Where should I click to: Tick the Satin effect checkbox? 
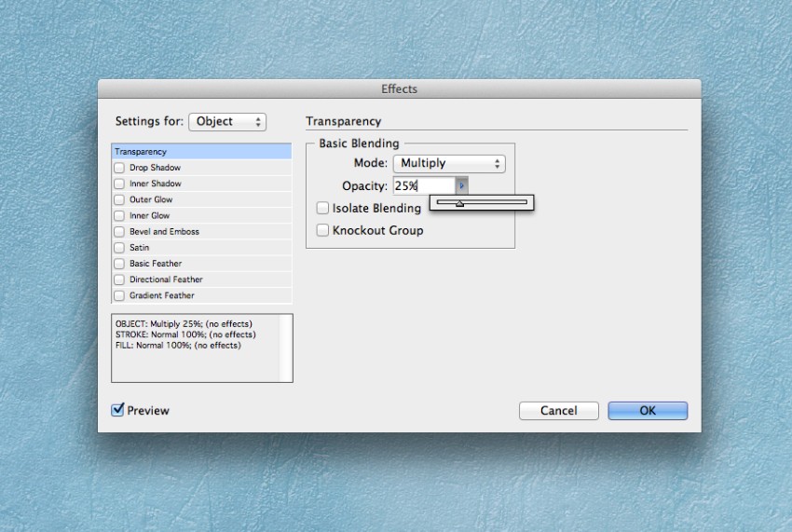tap(119, 248)
